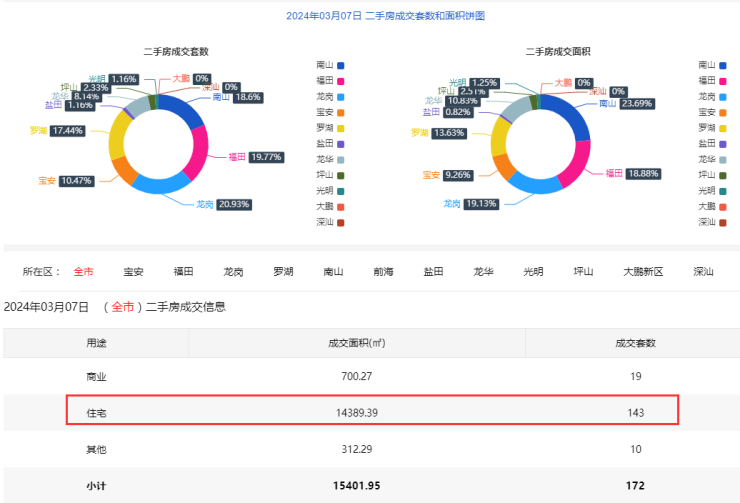Toggle 福田 legend in left 成交套数 chart

click(329, 81)
